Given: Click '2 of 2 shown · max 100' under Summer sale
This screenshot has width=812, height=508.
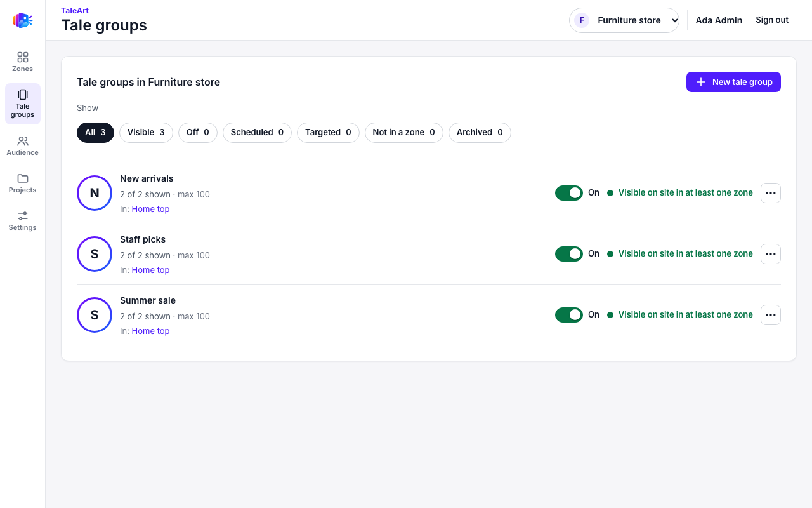Looking at the screenshot, I should [x=165, y=316].
